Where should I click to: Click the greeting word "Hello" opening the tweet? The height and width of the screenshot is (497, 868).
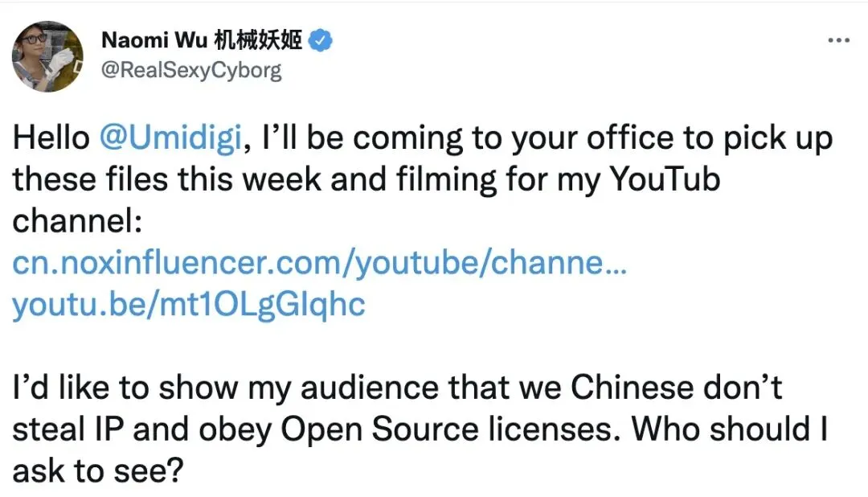tap(51, 138)
